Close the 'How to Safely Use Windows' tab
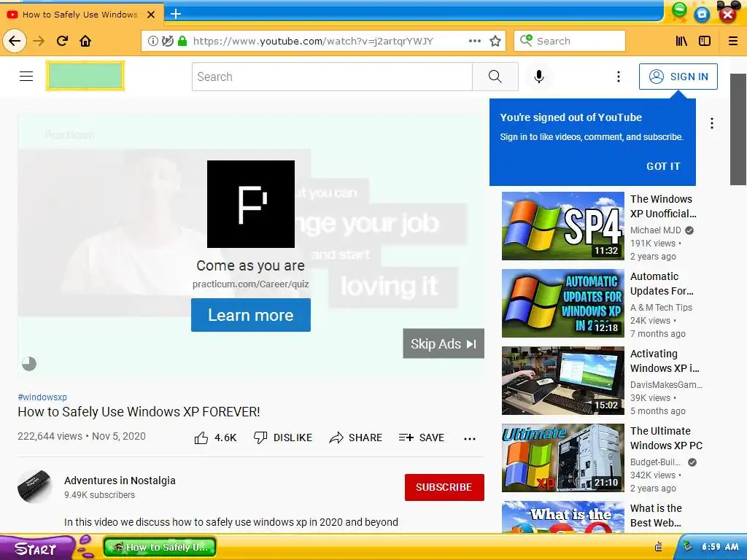This screenshot has width=747, height=560. pyautogui.click(x=151, y=15)
